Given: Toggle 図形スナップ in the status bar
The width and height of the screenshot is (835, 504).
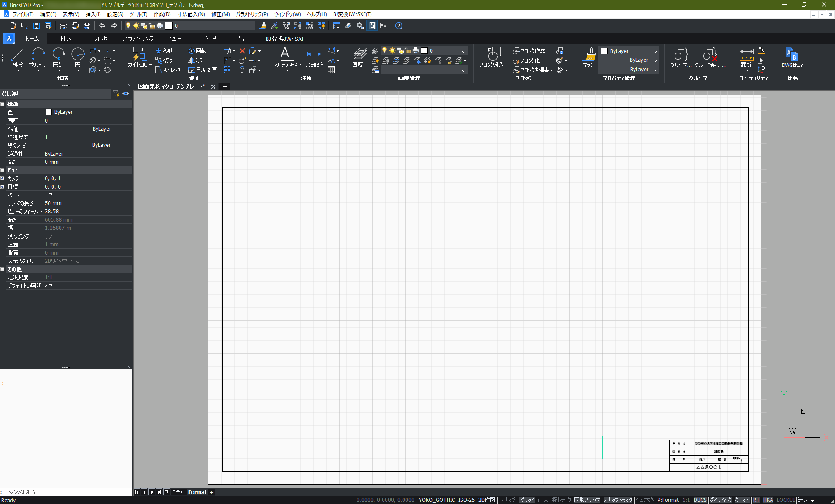Looking at the screenshot, I should coord(587,500).
